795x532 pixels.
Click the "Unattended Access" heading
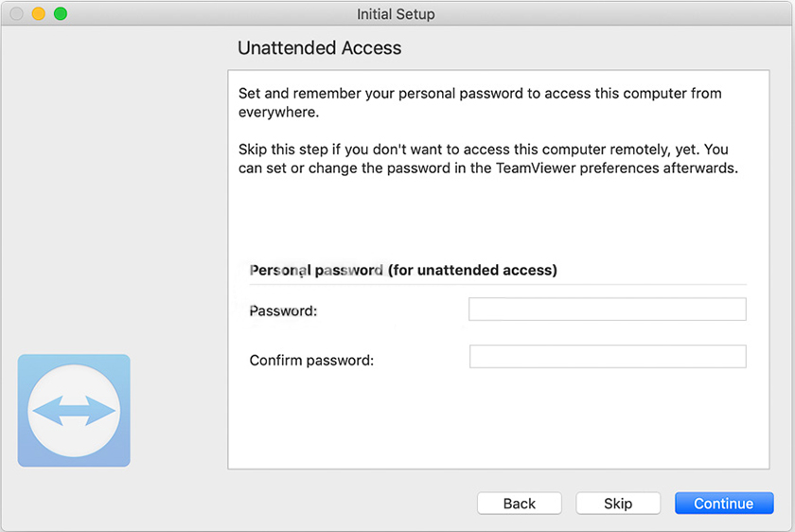click(x=319, y=48)
